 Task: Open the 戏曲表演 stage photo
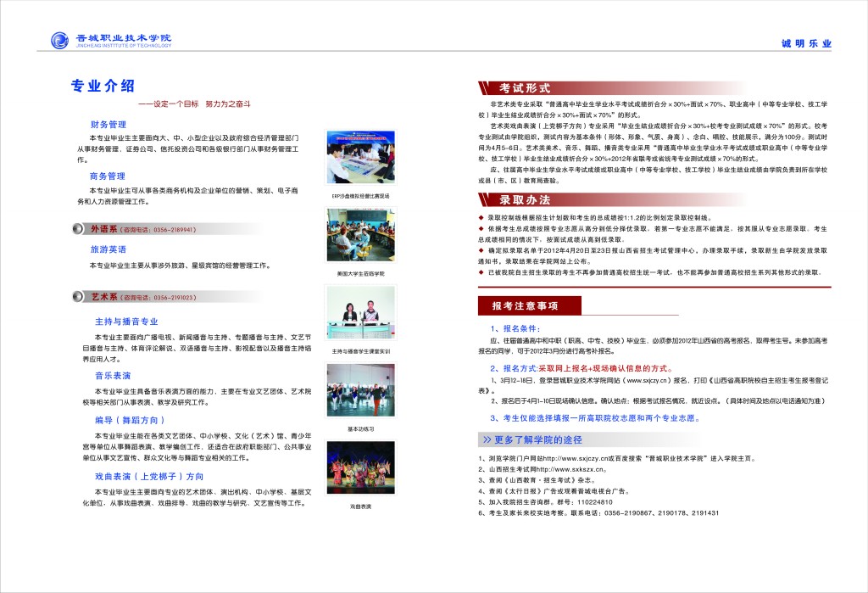pyautogui.click(x=360, y=467)
